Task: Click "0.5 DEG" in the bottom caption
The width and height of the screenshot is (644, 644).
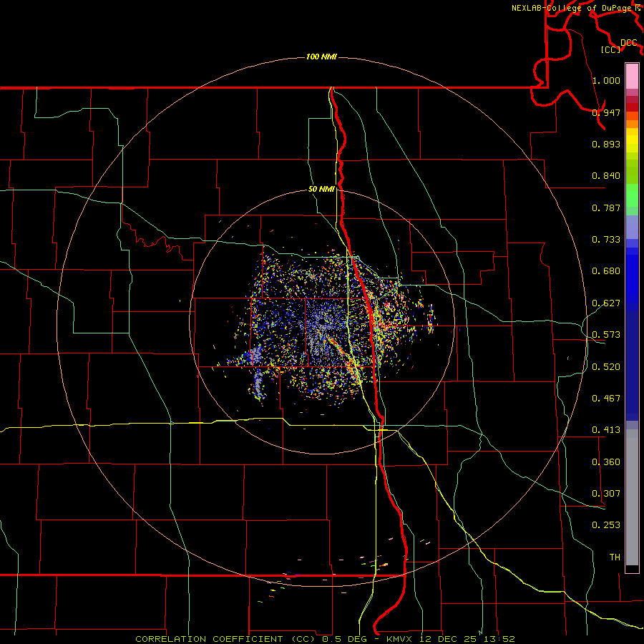Action: [x=344, y=639]
